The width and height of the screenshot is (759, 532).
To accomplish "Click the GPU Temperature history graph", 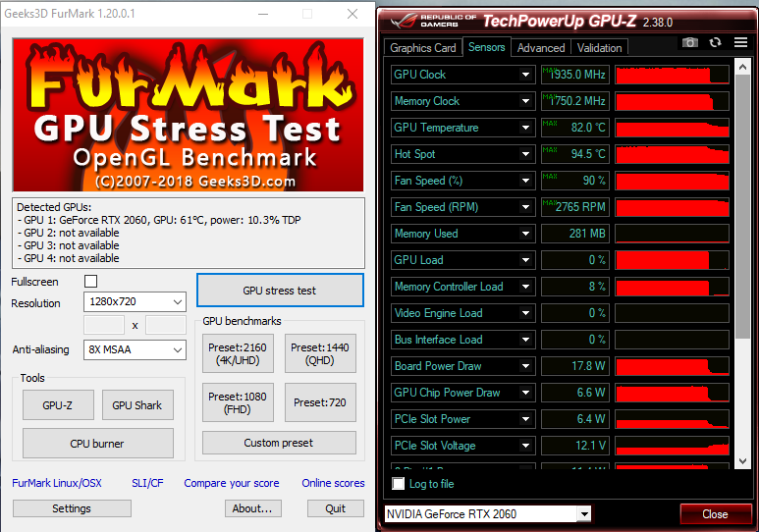I will (x=672, y=128).
